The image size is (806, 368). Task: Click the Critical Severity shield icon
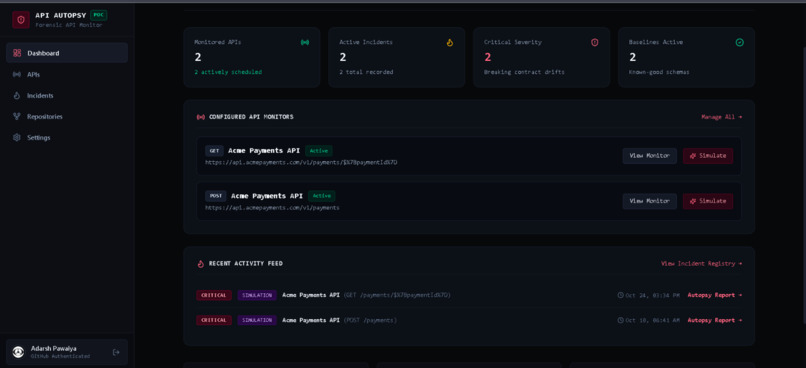(x=595, y=43)
